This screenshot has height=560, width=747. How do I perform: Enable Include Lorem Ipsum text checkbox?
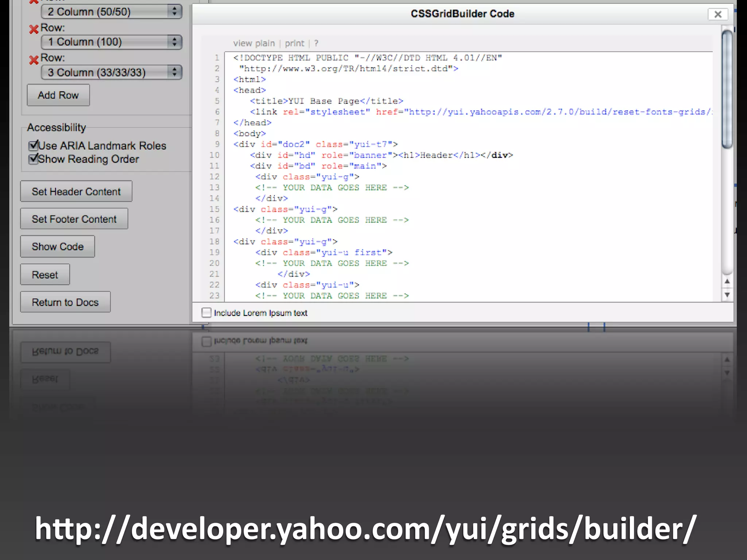(206, 313)
